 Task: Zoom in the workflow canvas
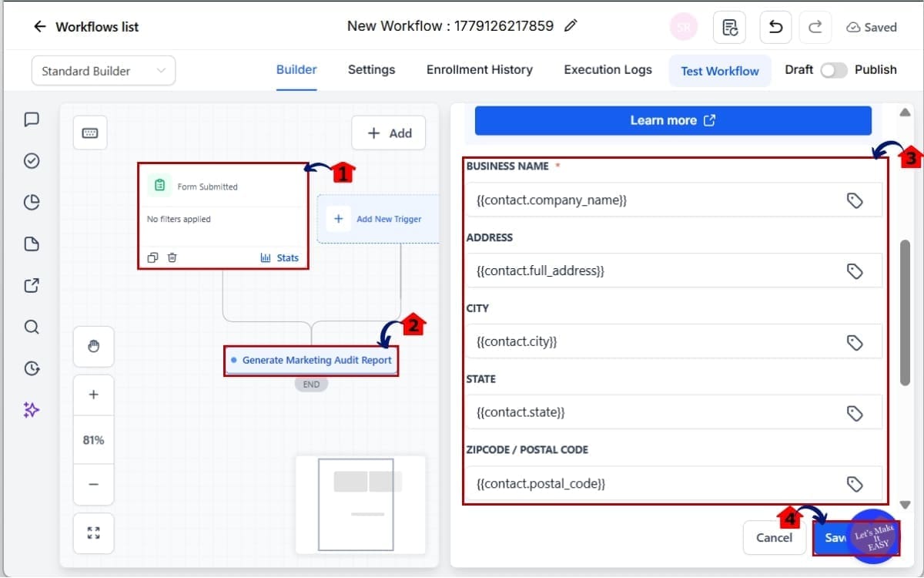coord(94,395)
